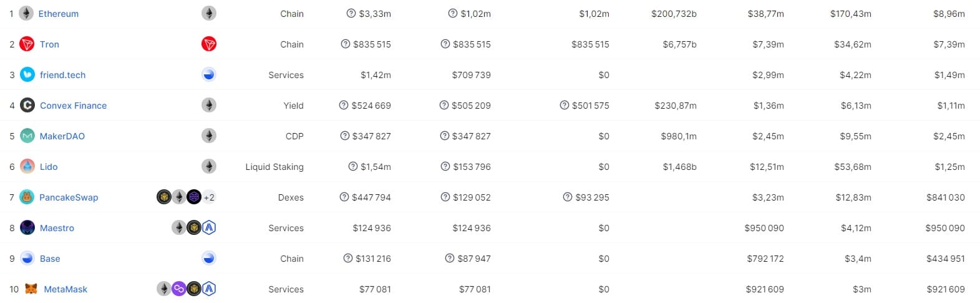
Task: Open the MetaMask link
Action: [x=65, y=289]
